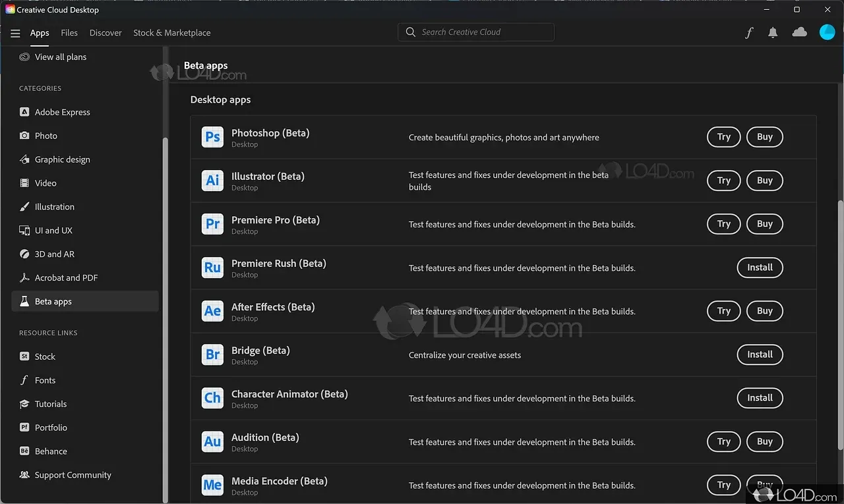Install Character Animator (Beta)
The width and height of the screenshot is (844, 504).
tap(760, 398)
